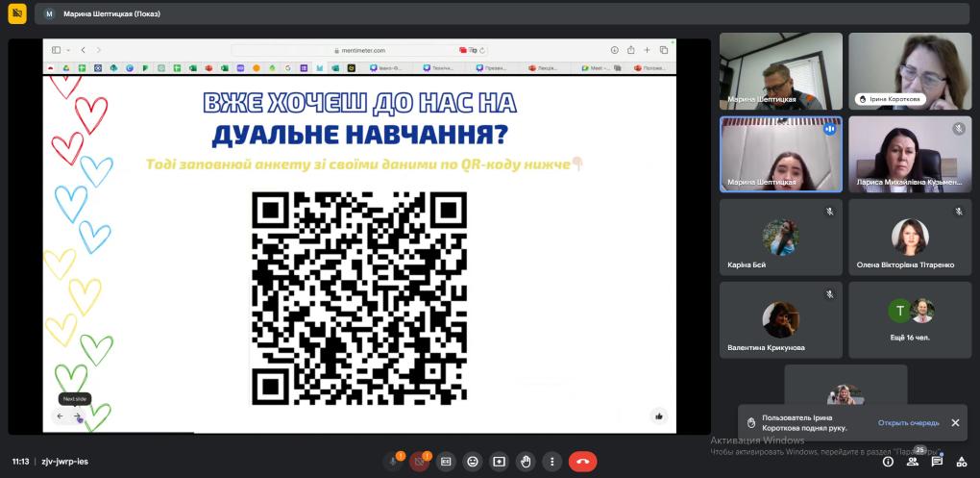
Task: Click the round M avatar in top bar
Action: coord(49,13)
